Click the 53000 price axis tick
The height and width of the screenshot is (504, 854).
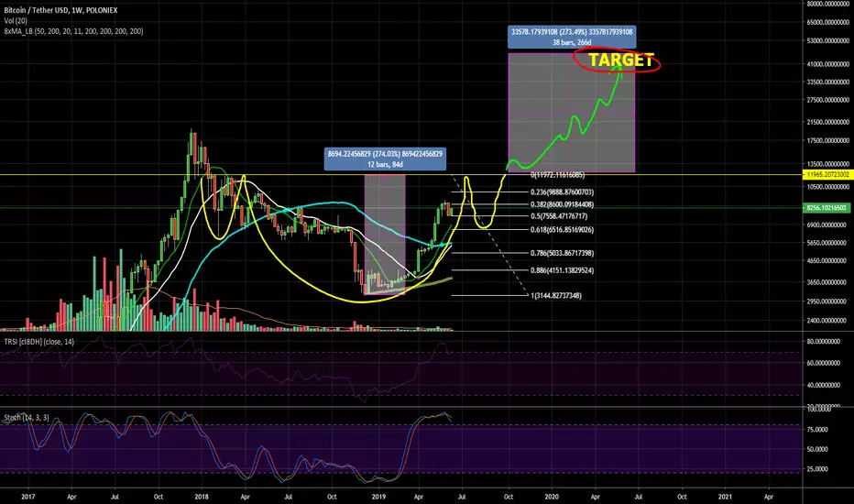point(827,41)
